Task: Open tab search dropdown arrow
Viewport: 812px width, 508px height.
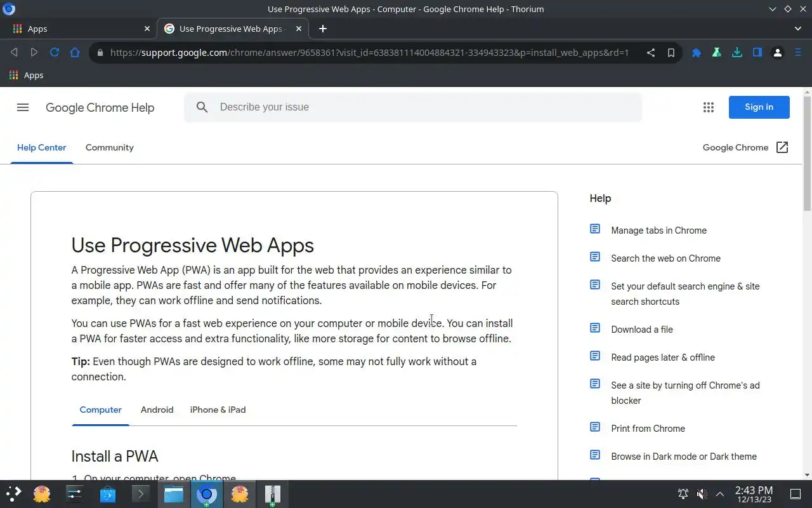Action: pos(798,29)
